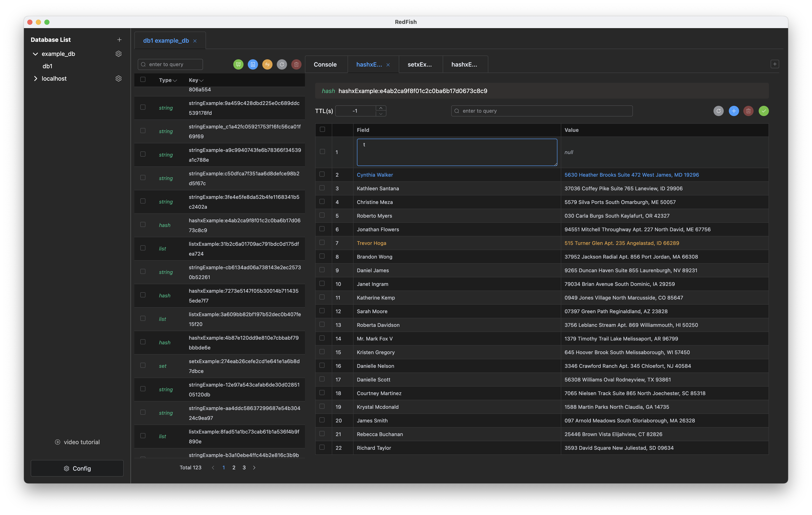812x515 pixels.
Task: Open settings gear for example_db
Action: point(118,54)
